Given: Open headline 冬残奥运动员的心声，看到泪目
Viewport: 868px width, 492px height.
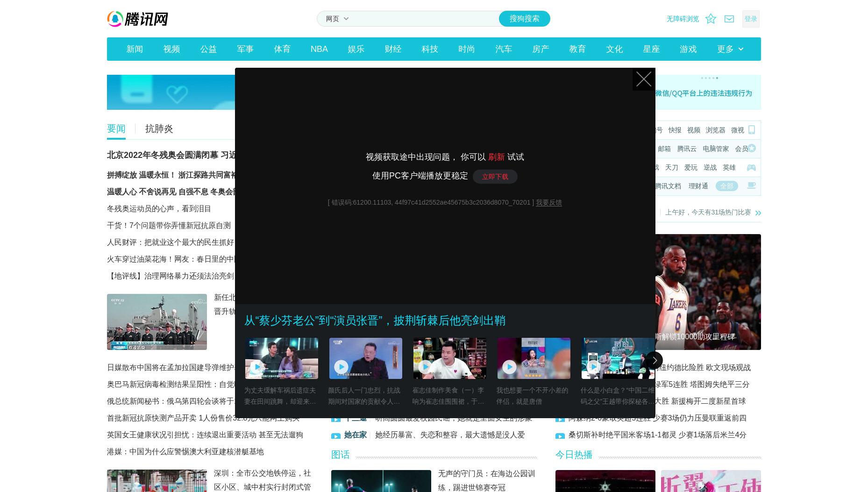Looking at the screenshot, I should point(159,208).
